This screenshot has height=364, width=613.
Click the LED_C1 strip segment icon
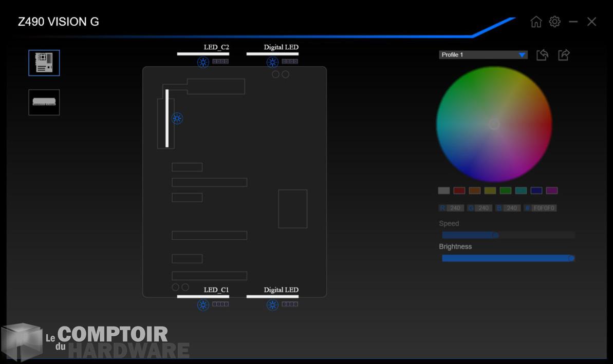point(220,304)
